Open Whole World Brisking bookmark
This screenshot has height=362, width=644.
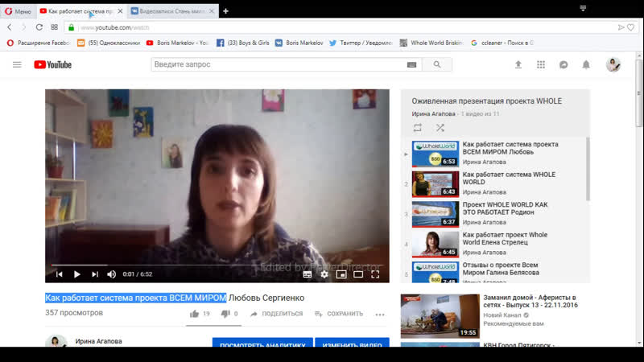click(x=431, y=43)
